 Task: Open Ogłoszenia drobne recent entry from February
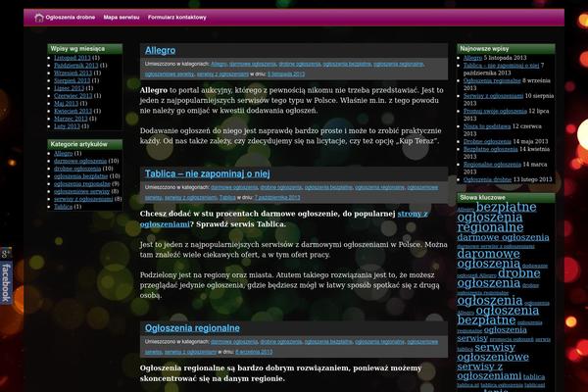click(x=487, y=179)
